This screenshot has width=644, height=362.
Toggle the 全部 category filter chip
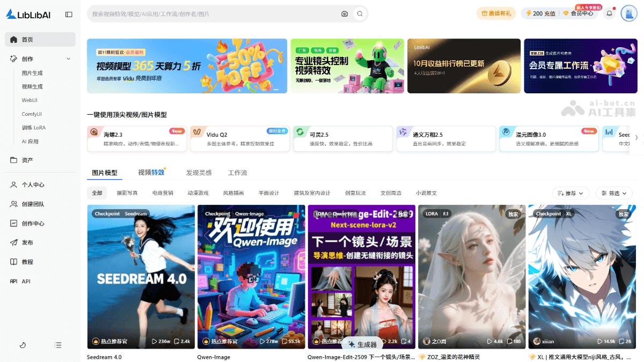coord(97,192)
